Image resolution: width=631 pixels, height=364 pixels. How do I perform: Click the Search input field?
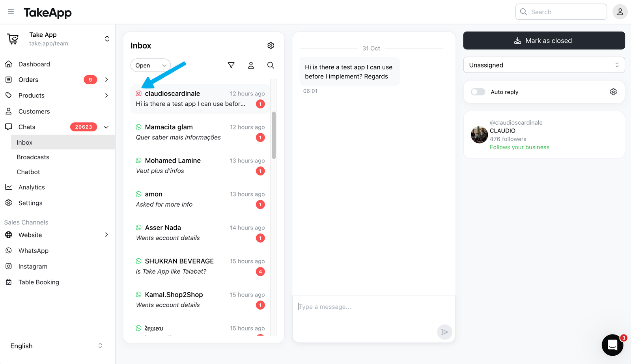(x=561, y=12)
